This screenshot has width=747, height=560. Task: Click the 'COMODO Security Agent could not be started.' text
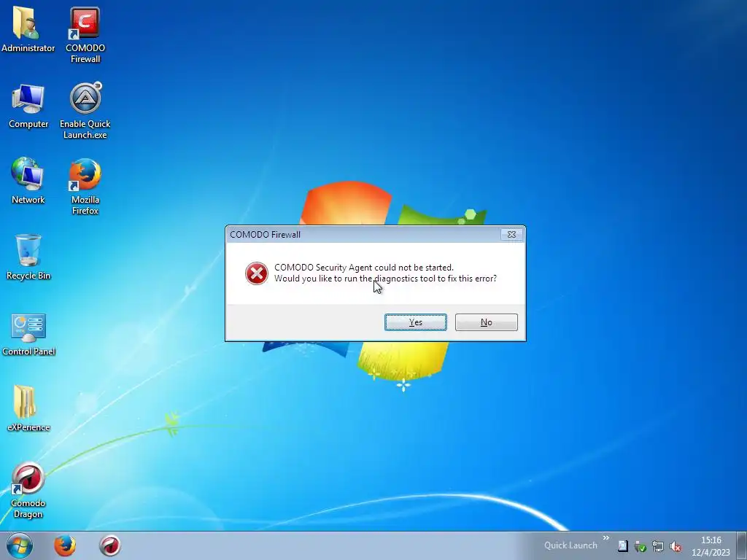(x=364, y=267)
